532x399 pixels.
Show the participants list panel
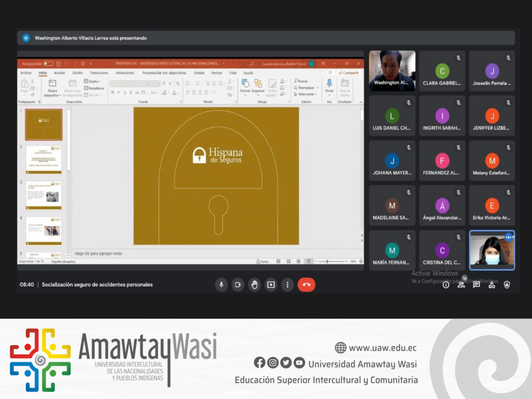pos(461,285)
